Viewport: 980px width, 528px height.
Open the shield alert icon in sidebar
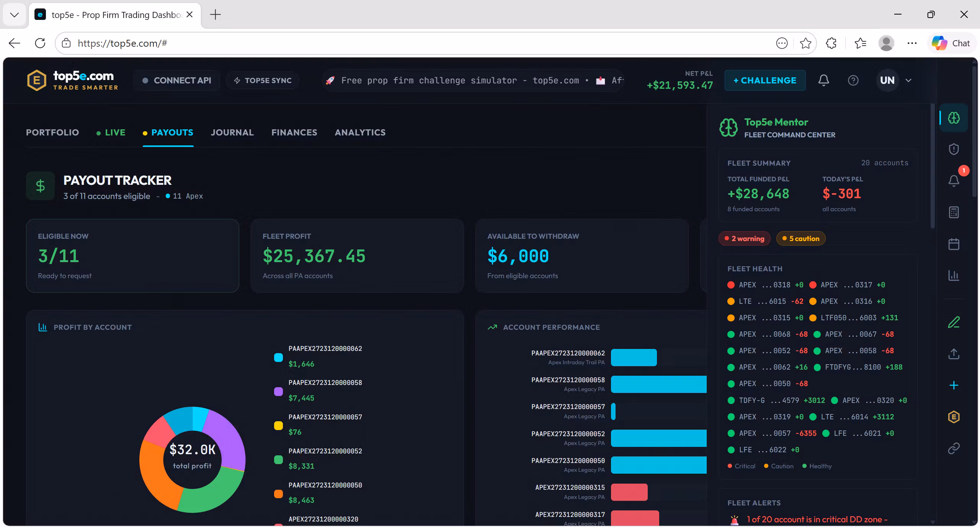tap(954, 149)
